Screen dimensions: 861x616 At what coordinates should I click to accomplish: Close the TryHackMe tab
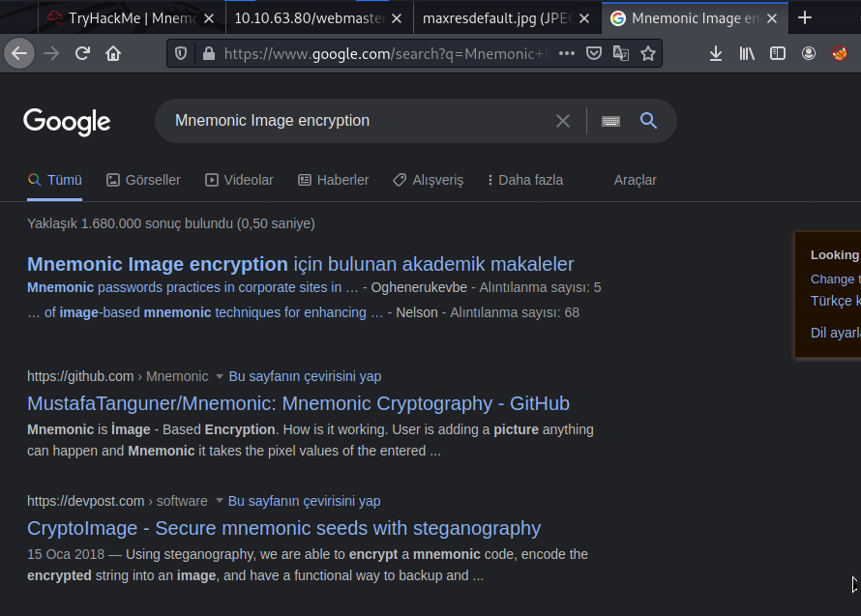click(209, 18)
